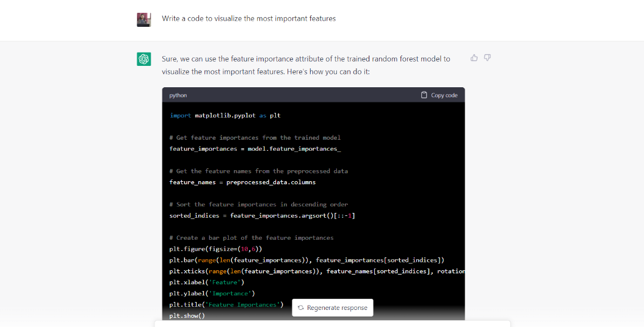Click the response text starting 'Sure, we can use'
Screen dimensions: 644x327
click(306, 65)
